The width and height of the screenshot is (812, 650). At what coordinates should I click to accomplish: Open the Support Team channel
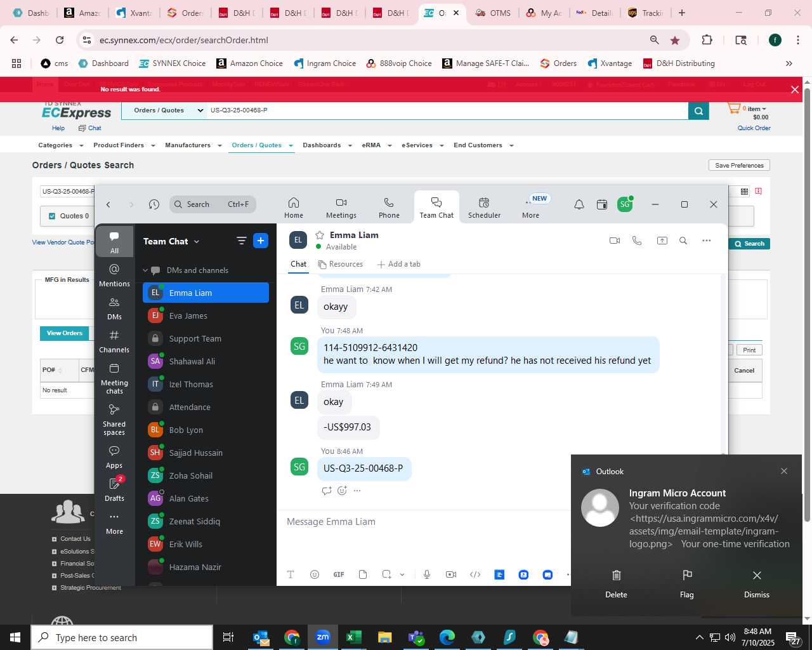point(206,338)
